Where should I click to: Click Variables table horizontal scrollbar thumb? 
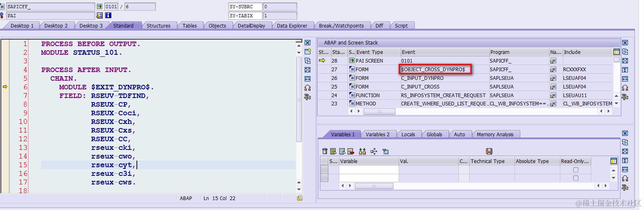[x=374, y=186]
